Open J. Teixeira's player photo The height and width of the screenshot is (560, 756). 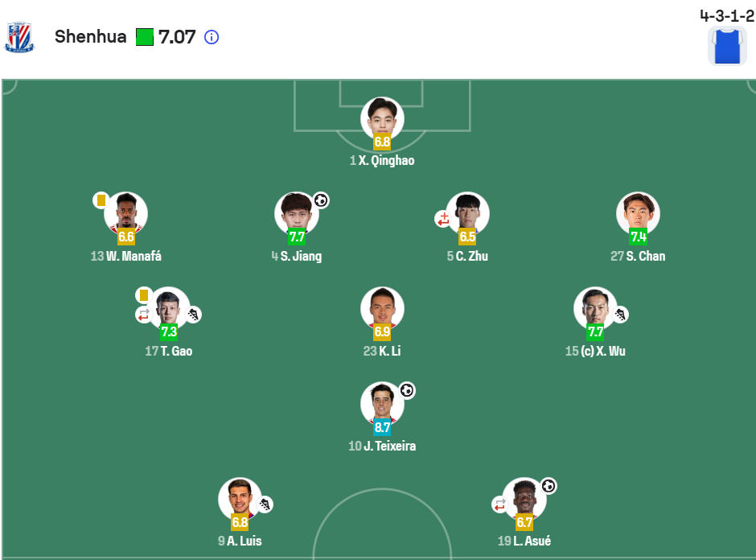tap(382, 404)
